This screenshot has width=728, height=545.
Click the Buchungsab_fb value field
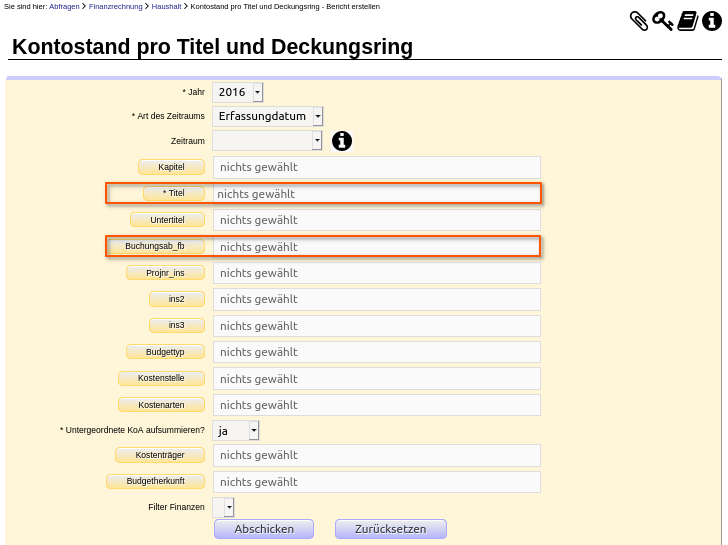(x=377, y=247)
